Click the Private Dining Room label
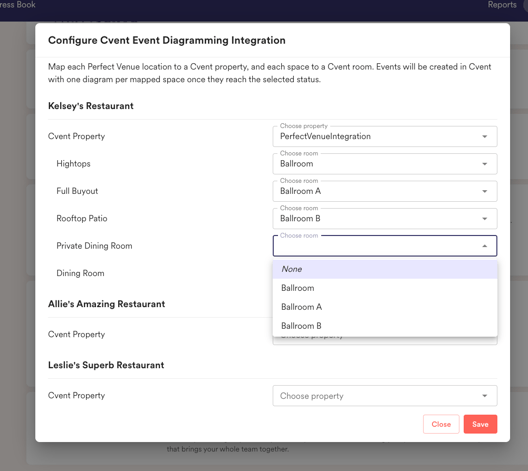Image resolution: width=528 pixels, height=471 pixels. [94, 246]
